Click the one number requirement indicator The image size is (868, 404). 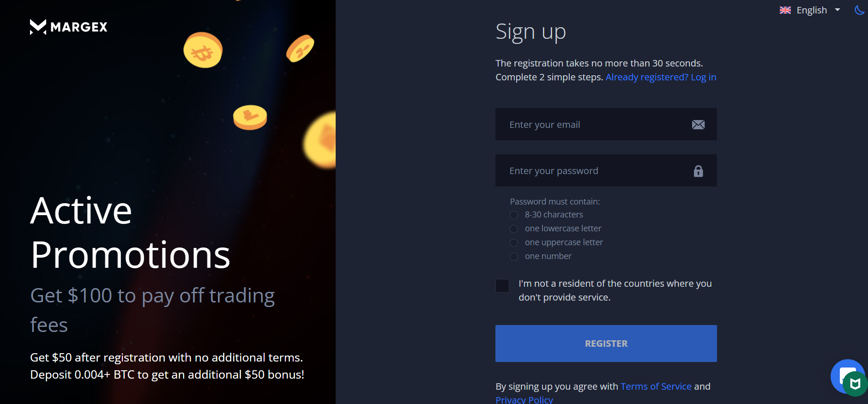[x=514, y=257]
